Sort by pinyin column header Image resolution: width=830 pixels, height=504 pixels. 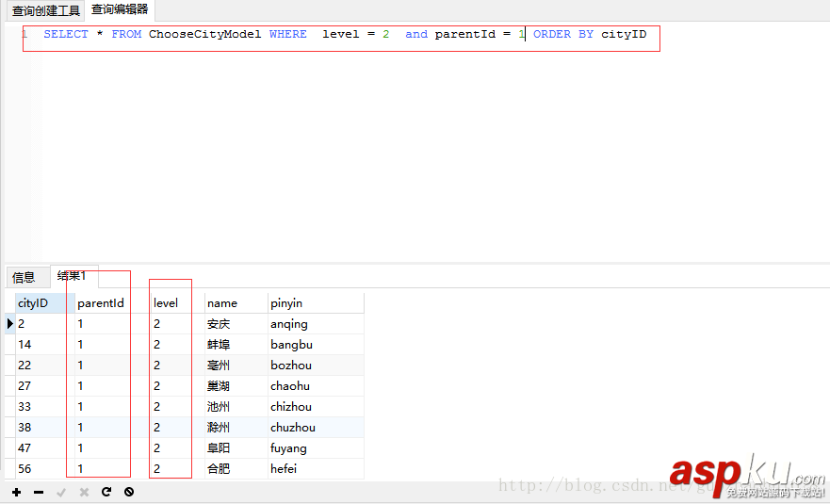(316, 303)
